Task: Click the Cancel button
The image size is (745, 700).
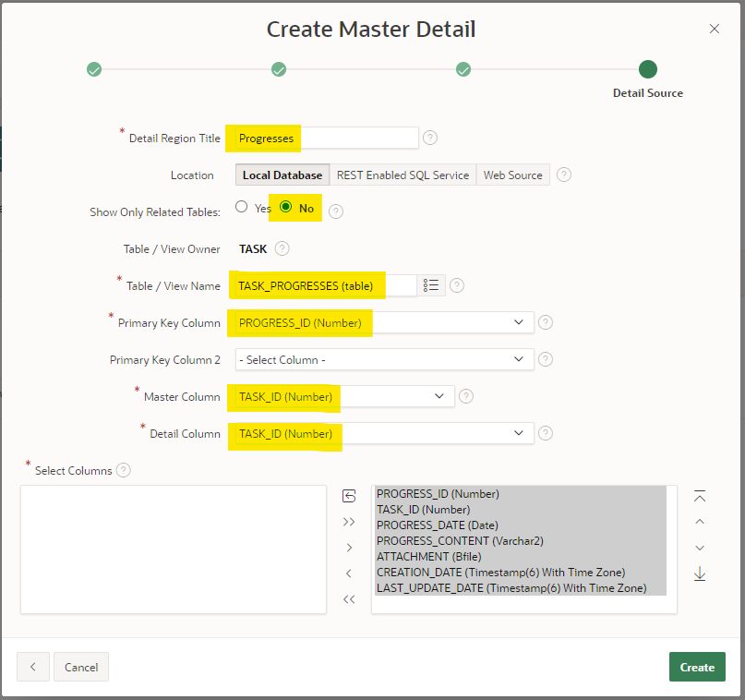Action: click(x=81, y=667)
